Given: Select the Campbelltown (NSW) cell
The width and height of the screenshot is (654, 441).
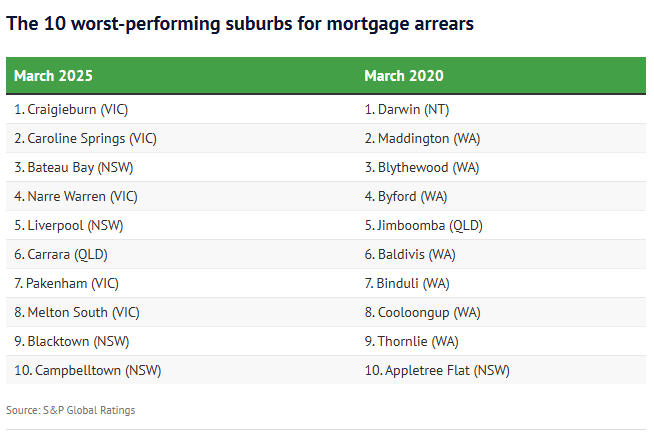Looking at the screenshot, I should [88, 370].
